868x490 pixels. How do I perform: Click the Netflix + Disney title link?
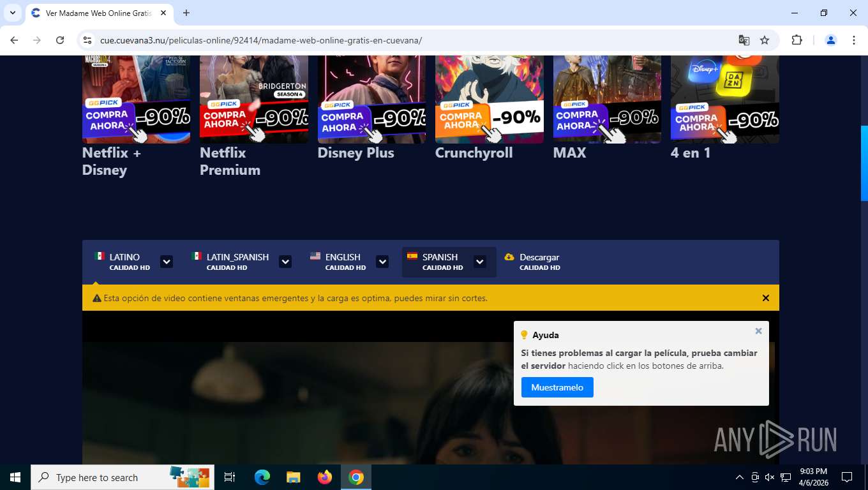click(x=112, y=161)
